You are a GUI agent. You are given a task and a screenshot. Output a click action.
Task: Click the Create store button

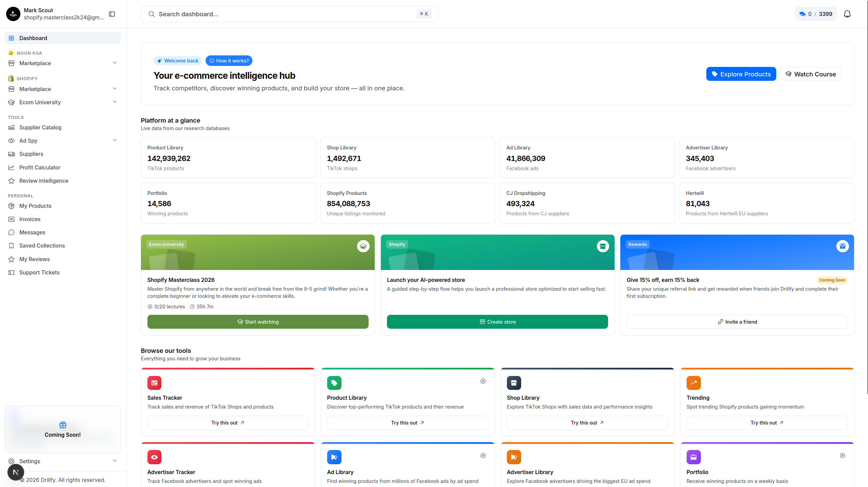(x=497, y=322)
